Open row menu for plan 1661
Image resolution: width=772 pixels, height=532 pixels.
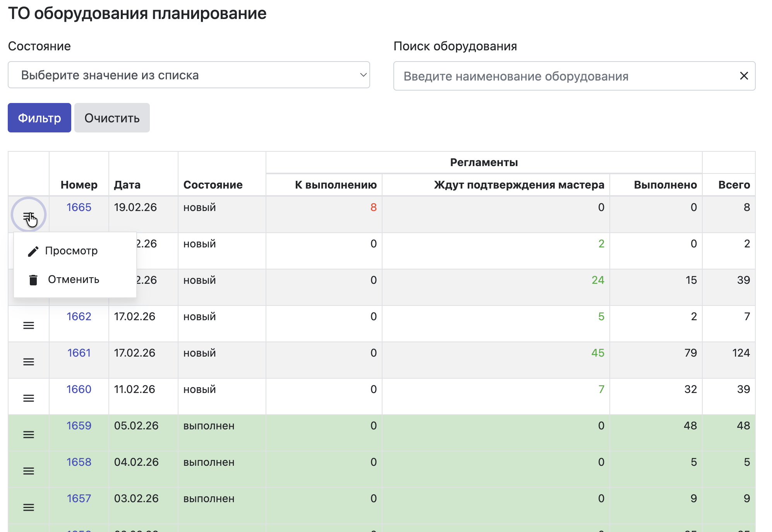click(x=29, y=362)
